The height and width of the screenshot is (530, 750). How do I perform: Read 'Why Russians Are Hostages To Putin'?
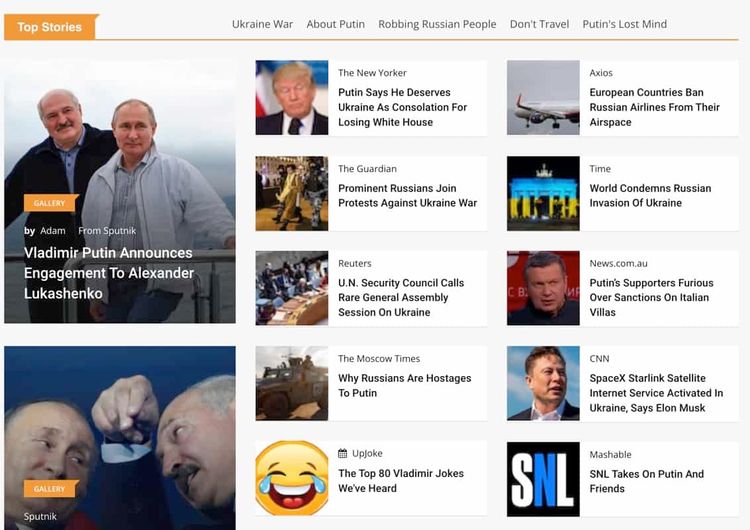click(x=405, y=386)
